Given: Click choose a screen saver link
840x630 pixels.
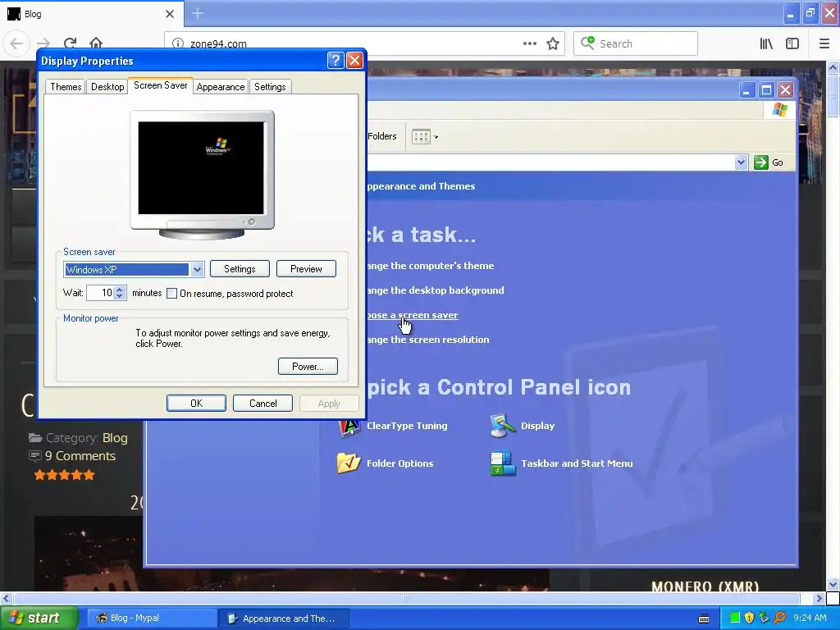Looking at the screenshot, I should coord(413,315).
